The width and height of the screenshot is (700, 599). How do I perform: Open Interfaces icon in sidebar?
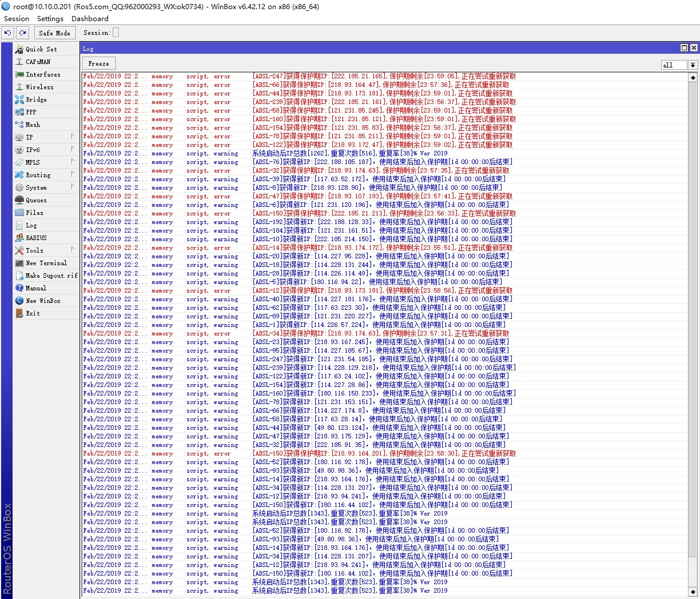pos(19,74)
